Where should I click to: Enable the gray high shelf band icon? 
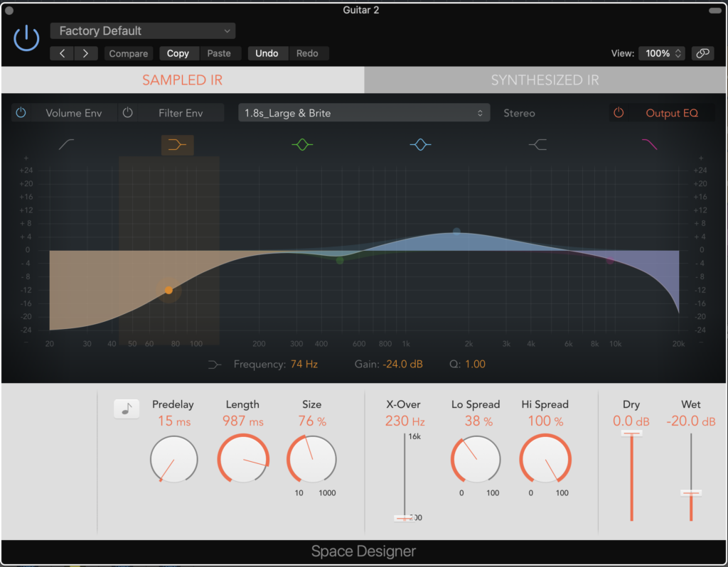coord(537,145)
